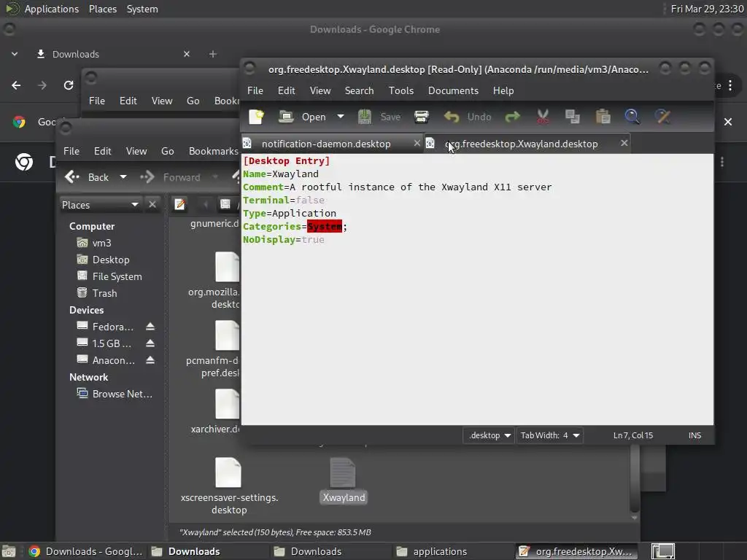The image size is (747, 560).
Task: Click the Save button in the editor
Action: 379,117
